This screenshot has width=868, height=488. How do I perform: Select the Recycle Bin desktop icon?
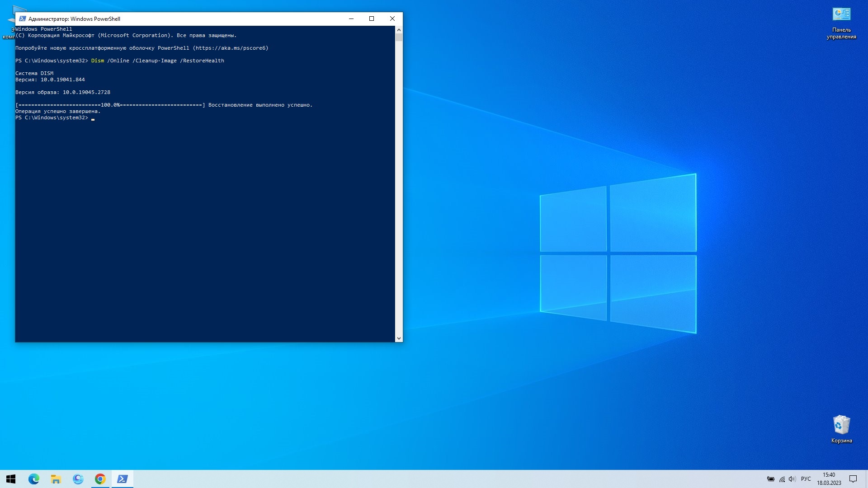tap(841, 429)
